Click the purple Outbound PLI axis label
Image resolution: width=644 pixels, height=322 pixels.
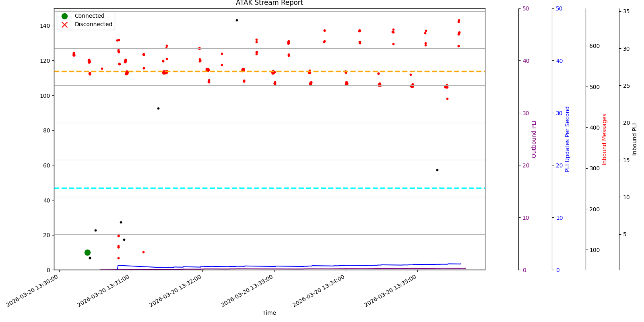point(534,139)
